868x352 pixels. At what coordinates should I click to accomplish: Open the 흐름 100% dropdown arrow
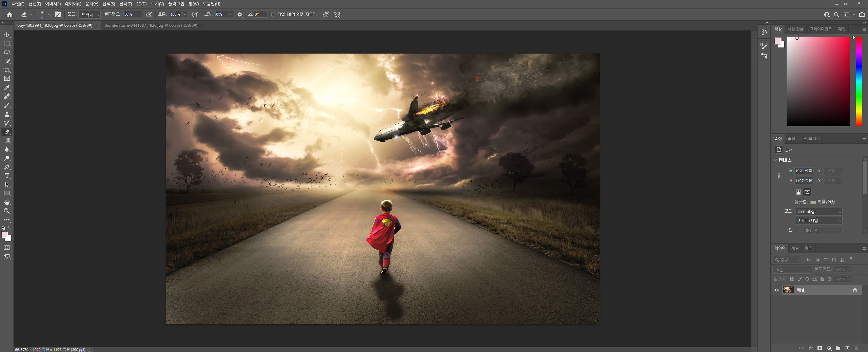(185, 15)
